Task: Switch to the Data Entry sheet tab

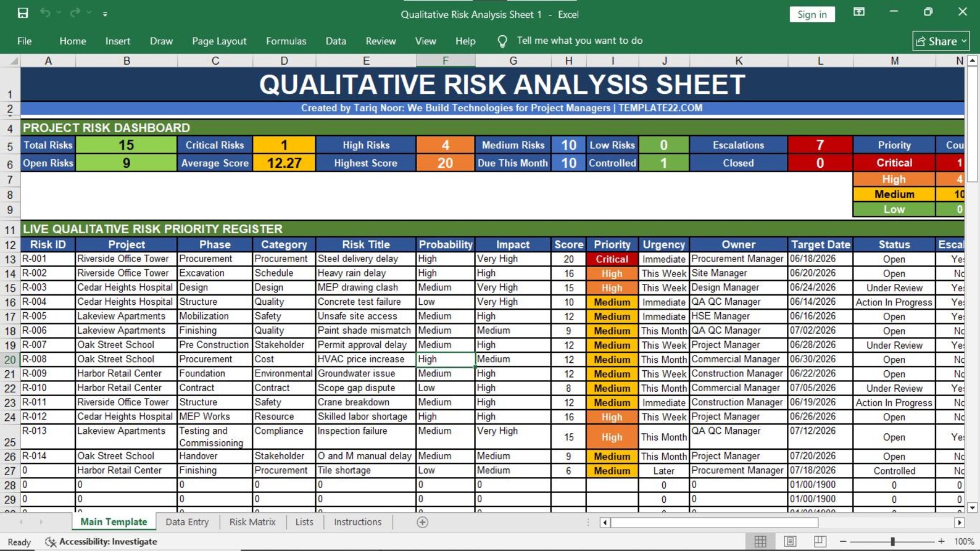Action: pyautogui.click(x=187, y=522)
